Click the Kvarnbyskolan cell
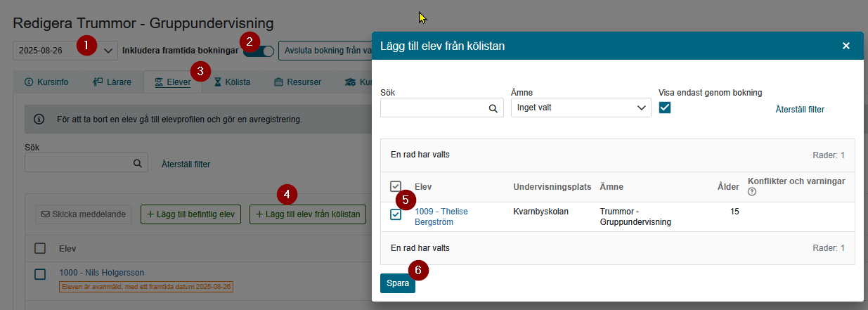 coord(541,212)
